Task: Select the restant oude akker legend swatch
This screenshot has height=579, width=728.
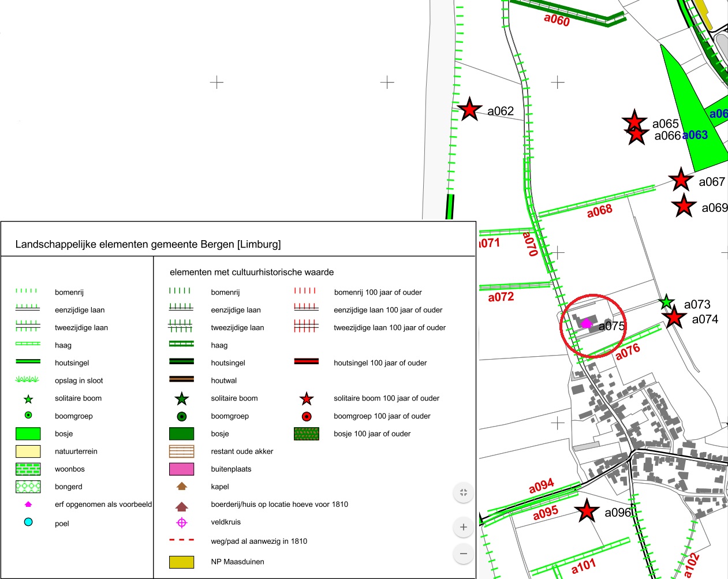Action: (181, 451)
